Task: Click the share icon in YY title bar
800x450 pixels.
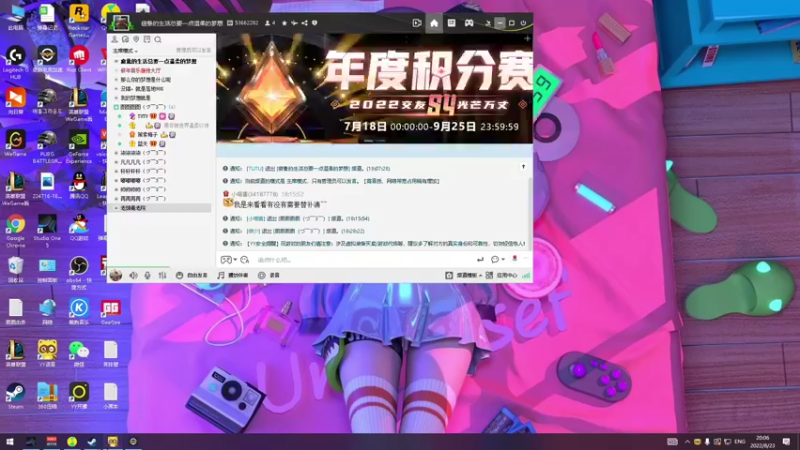Action: click(x=305, y=23)
